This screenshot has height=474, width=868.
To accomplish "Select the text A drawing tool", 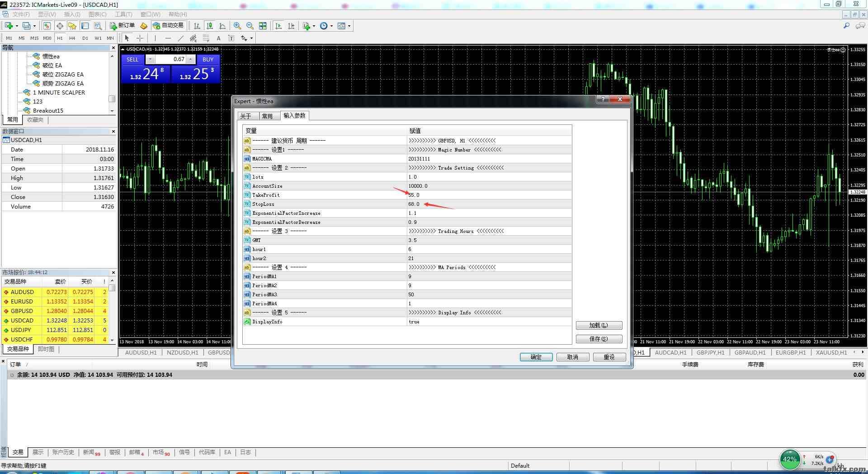I will pyautogui.click(x=219, y=38).
